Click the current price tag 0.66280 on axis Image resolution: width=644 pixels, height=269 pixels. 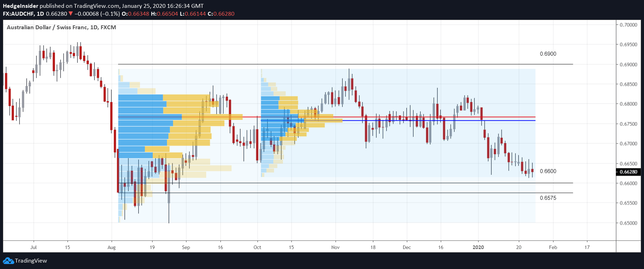[x=628, y=172]
